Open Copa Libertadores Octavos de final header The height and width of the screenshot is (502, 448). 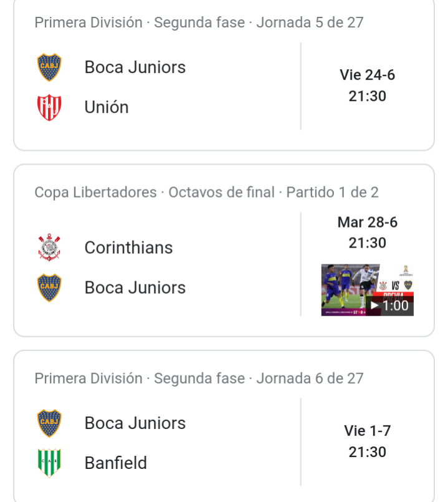[206, 193]
